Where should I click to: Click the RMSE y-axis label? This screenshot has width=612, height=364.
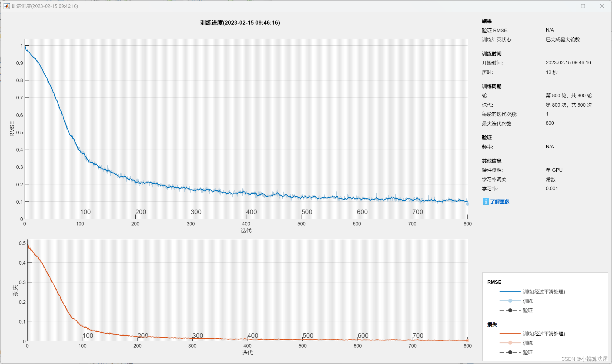coord(12,129)
